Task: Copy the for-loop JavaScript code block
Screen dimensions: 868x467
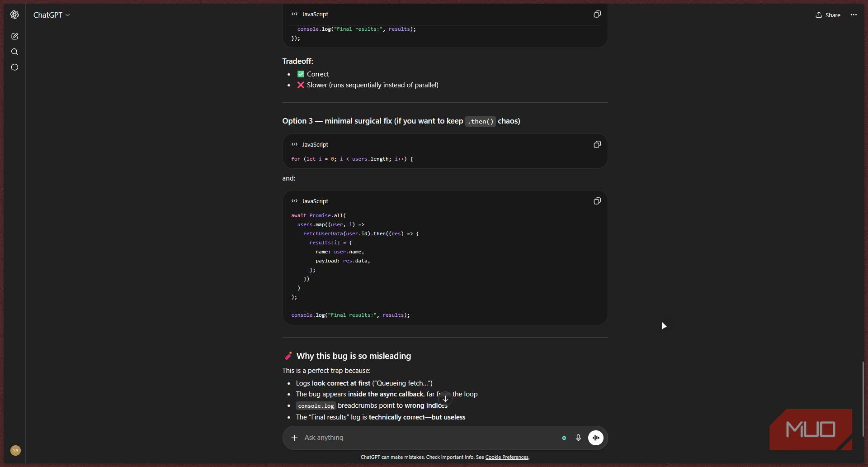Action: click(597, 144)
